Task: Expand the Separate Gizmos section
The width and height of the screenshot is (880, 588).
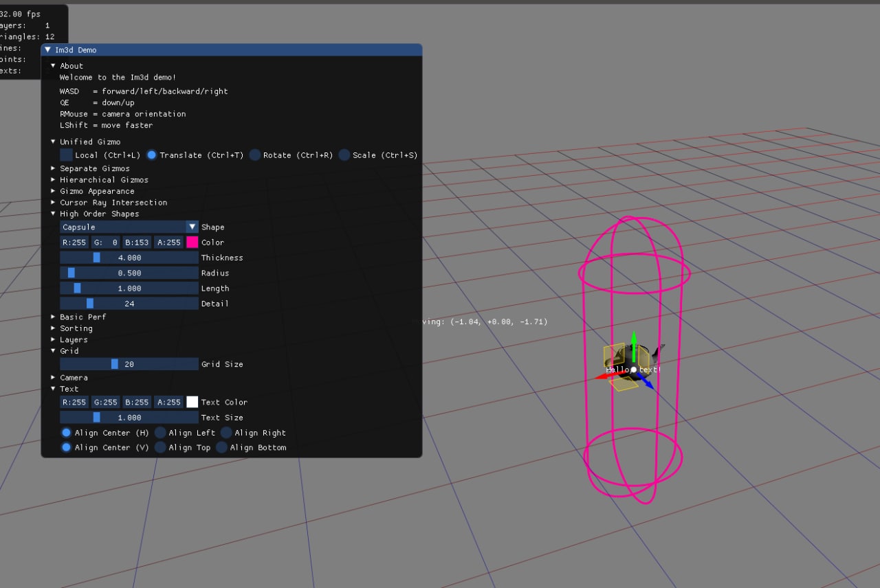Action: pos(53,168)
